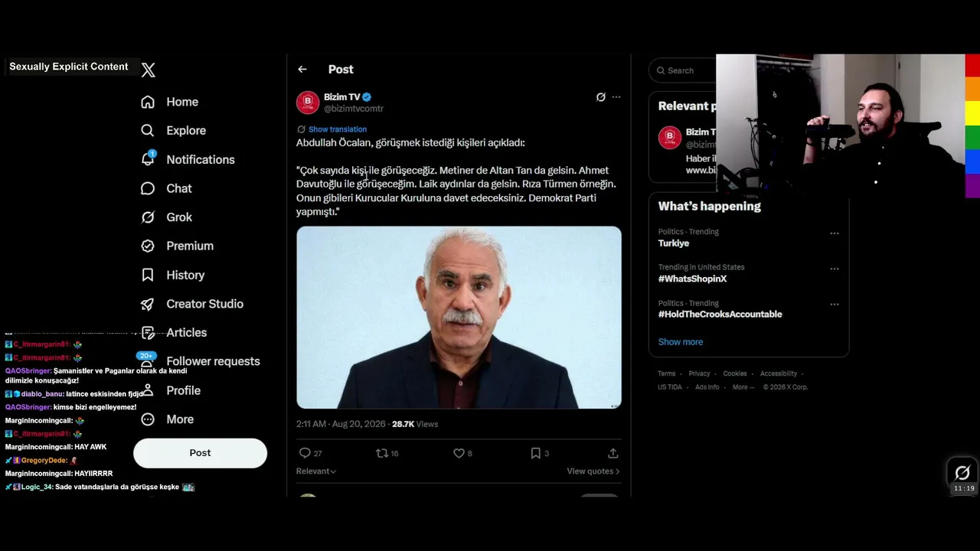Open the post's three-dot more menu

click(616, 97)
